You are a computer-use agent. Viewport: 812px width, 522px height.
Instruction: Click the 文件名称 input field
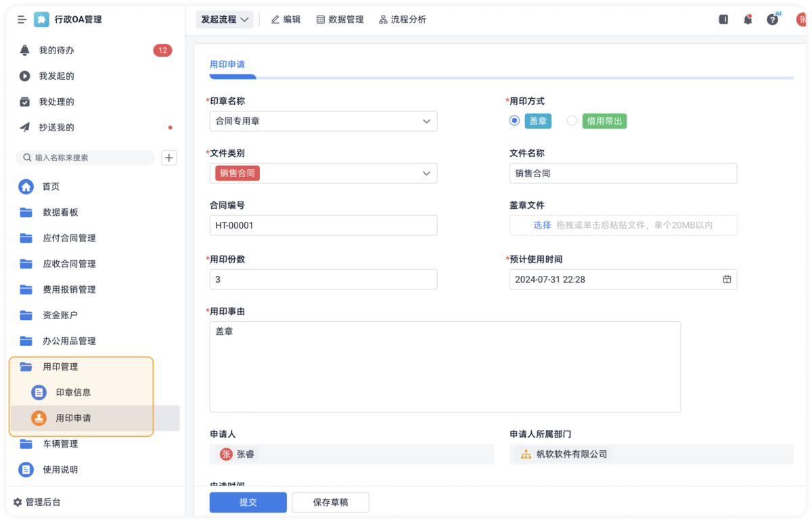coord(623,173)
